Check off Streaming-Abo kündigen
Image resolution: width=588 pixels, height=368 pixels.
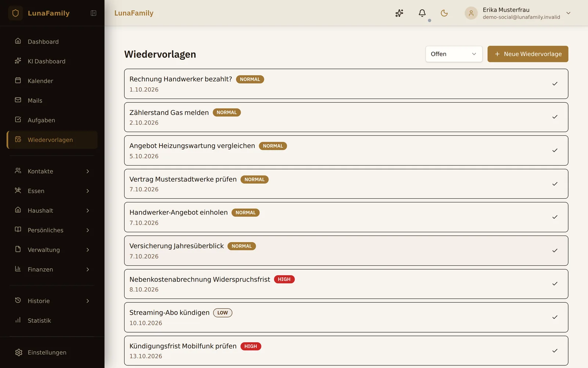[555, 317]
